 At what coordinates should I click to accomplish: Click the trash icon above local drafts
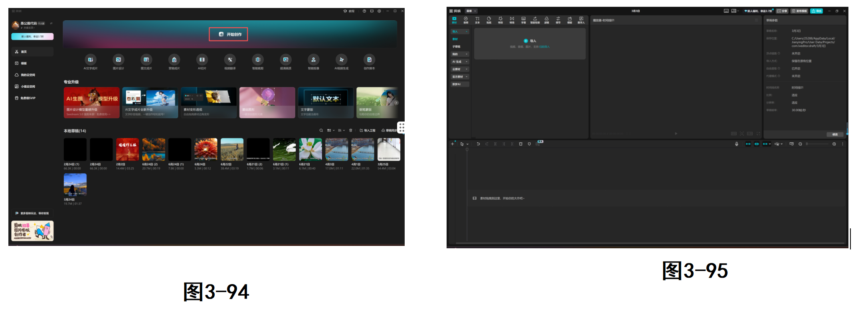pyautogui.click(x=351, y=130)
